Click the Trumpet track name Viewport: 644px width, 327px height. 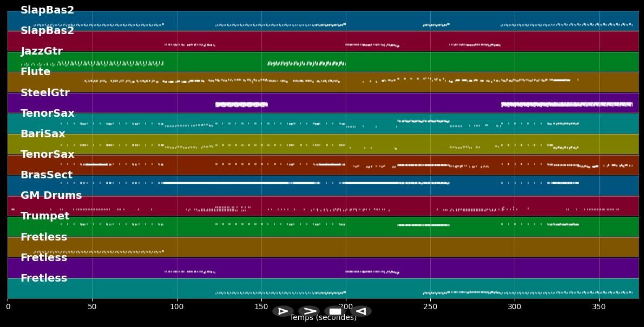pos(45,216)
